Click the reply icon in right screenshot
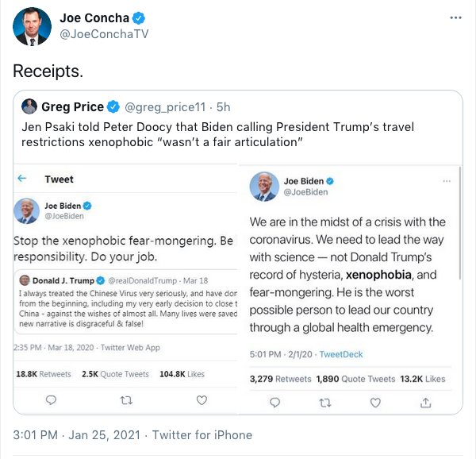 coord(263,404)
